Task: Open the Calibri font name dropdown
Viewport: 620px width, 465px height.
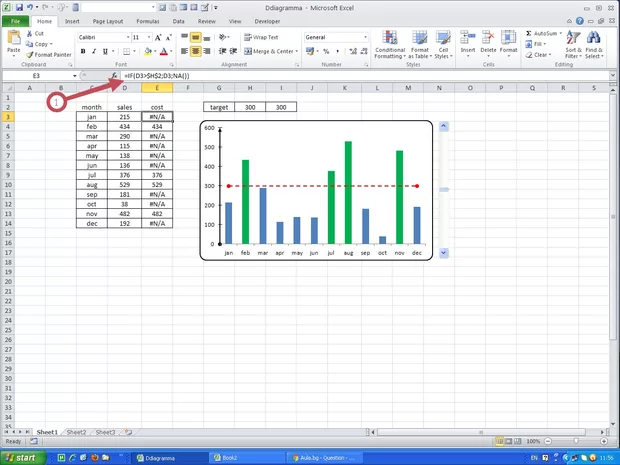Action: [127, 37]
